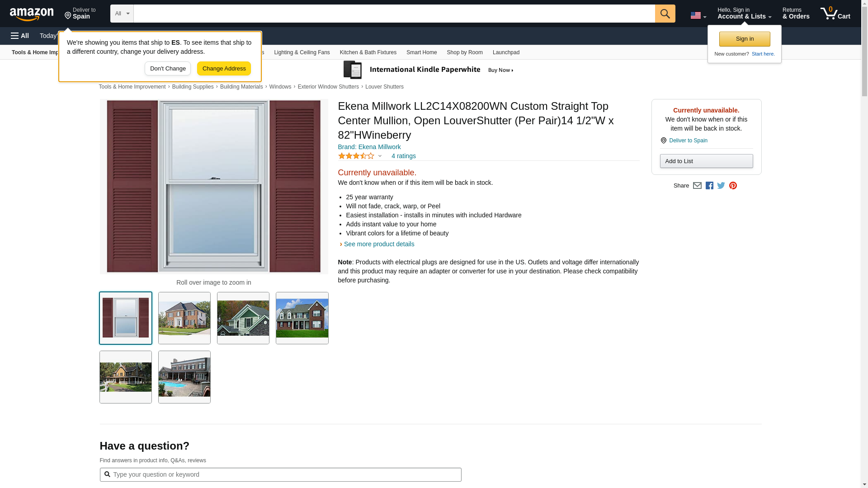Click the search magnifier button
Viewport: 868px width, 488px height.
pos(665,14)
